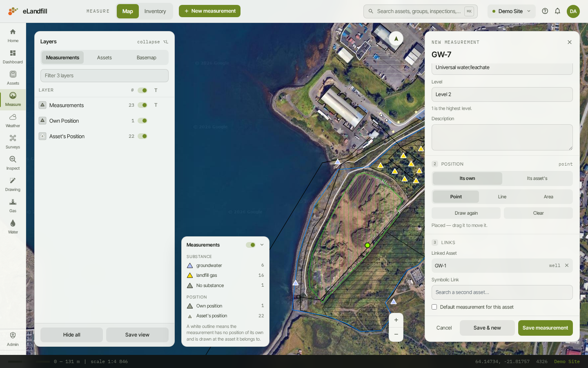The image size is (588, 368).
Task: Zoom in on the map with plus
Action: coord(396,320)
